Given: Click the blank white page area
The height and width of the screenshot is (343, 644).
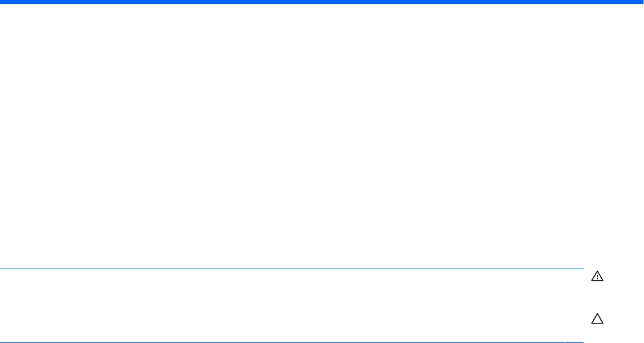Looking at the screenshot, I should point(322,136).
